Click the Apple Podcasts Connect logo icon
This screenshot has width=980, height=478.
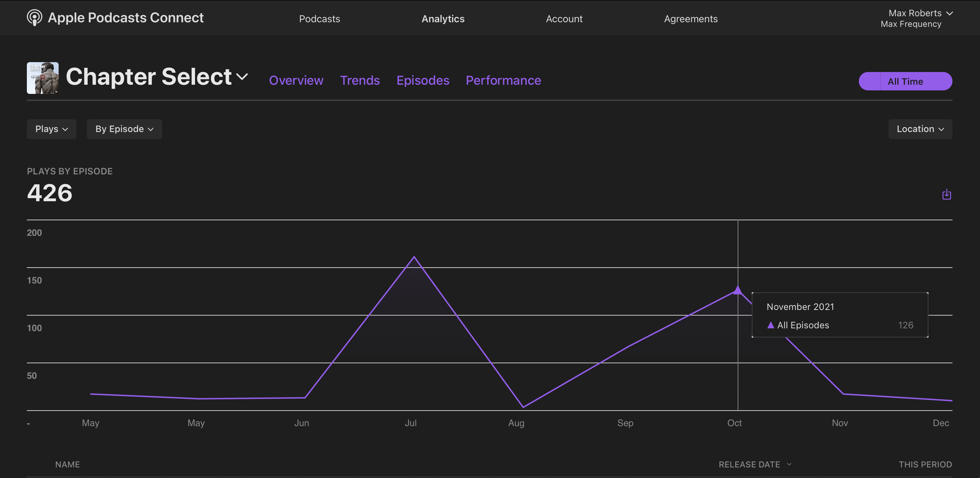(34, 18)
